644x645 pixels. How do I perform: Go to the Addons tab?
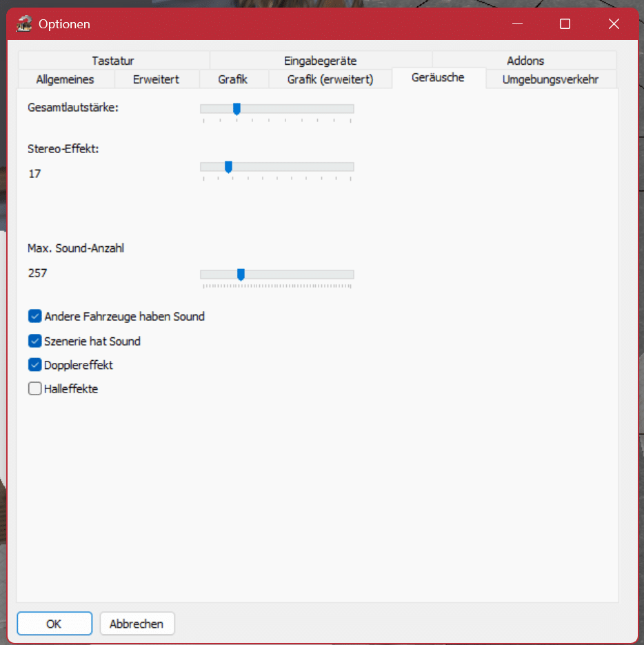(x=525, y=61)
